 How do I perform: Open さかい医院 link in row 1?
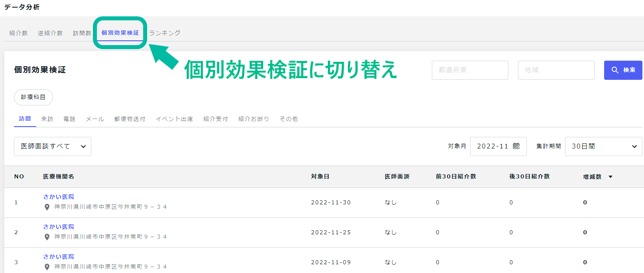pyautogui.click(x=59, y=197)
